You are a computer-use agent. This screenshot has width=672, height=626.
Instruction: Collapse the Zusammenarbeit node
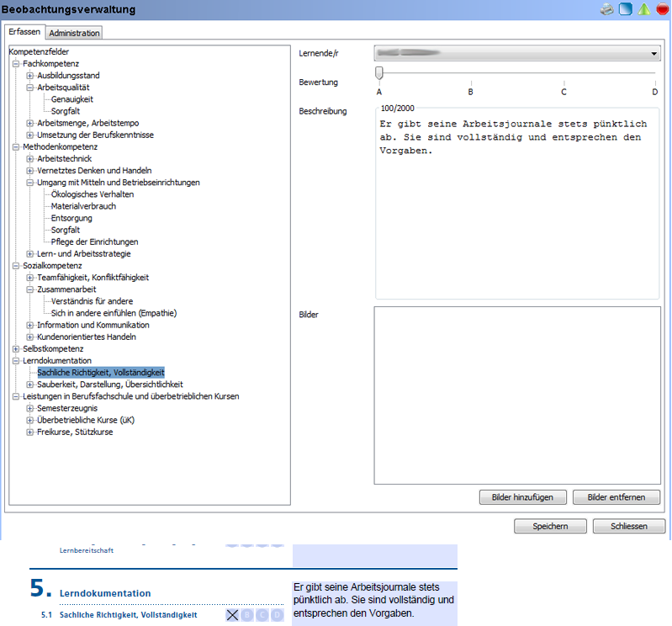(29, 289)
